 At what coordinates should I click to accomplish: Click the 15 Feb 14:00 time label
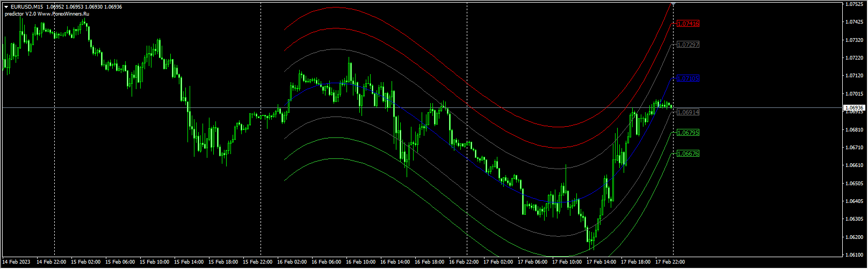(x=189, y=263)
